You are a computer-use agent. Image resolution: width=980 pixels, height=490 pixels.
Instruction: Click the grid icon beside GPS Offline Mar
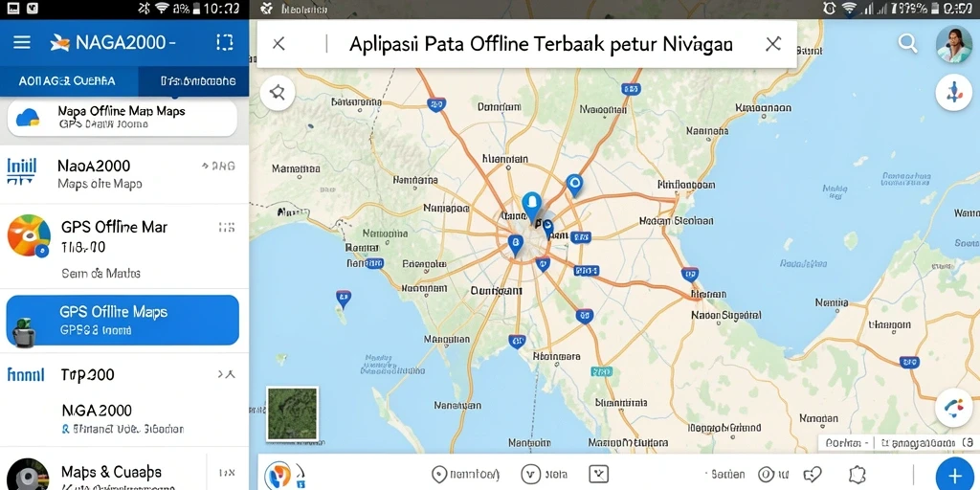coord(226,228)
